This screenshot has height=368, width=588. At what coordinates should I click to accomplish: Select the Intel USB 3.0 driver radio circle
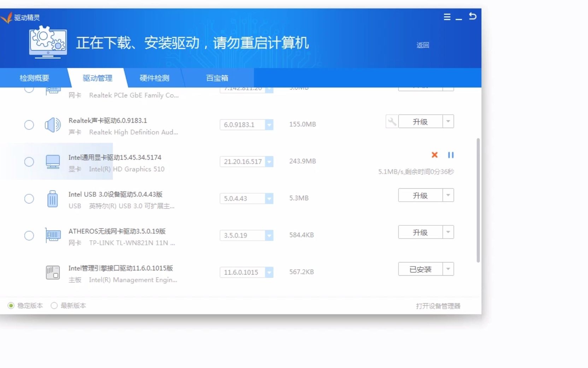pos(29,199)
